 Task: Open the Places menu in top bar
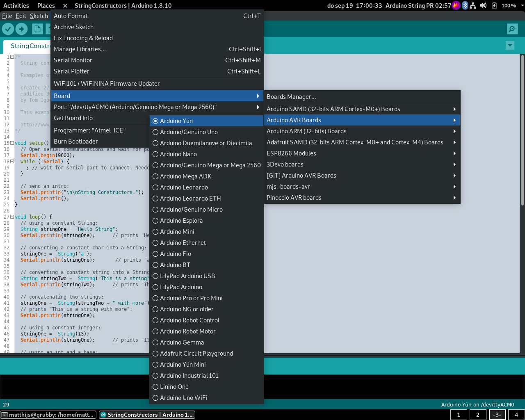[46, 5]
